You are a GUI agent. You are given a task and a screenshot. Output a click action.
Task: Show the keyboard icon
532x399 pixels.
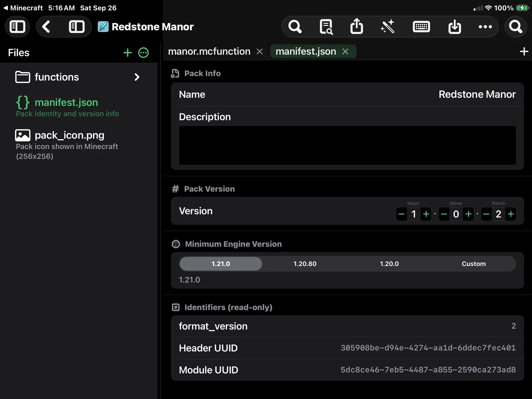click(x=421, y=27)
